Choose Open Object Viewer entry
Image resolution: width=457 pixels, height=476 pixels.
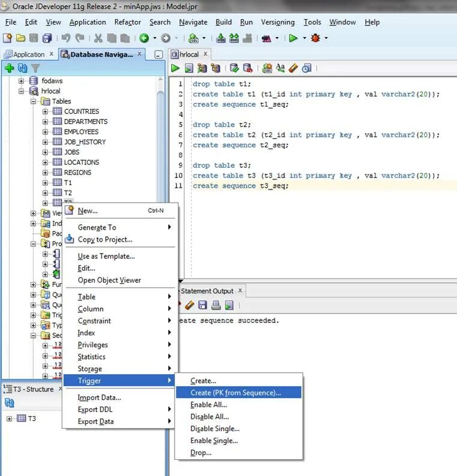coord(119,280)
